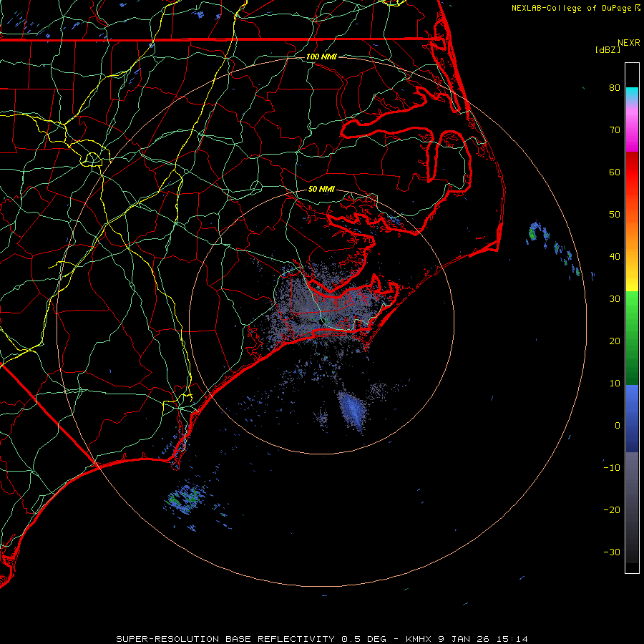Click the 50 NMI range ring label
Screen dimensions: 644x644
click(321, 190)
